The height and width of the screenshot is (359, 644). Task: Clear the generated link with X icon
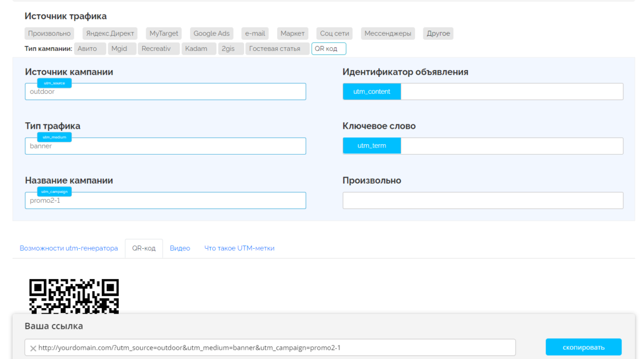33,348
